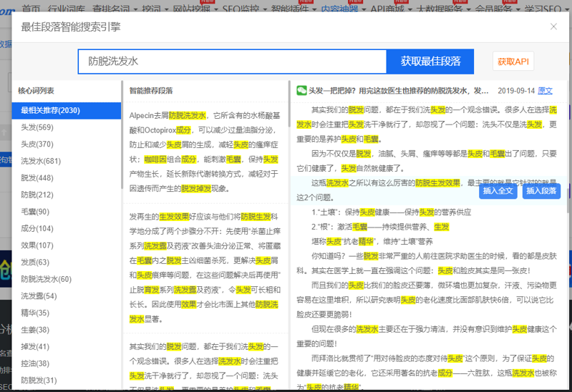Click the article line 堪称头皮"抗老精华"
Screen dimensions: 572x392
point(372,241)
